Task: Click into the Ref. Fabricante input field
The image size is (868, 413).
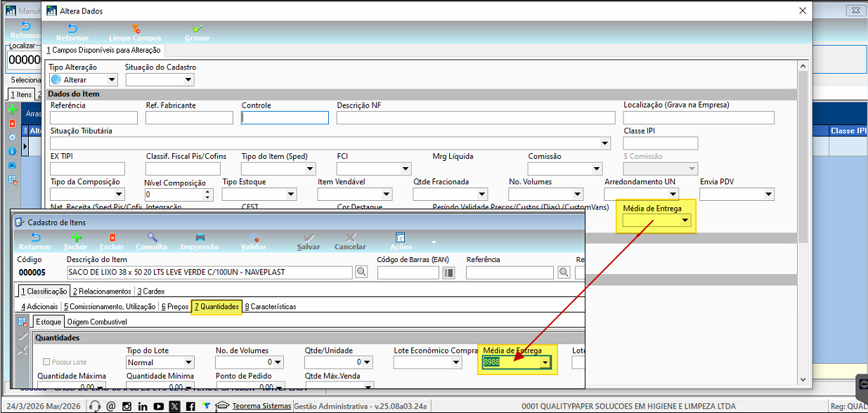Action: tap(188, 118)
